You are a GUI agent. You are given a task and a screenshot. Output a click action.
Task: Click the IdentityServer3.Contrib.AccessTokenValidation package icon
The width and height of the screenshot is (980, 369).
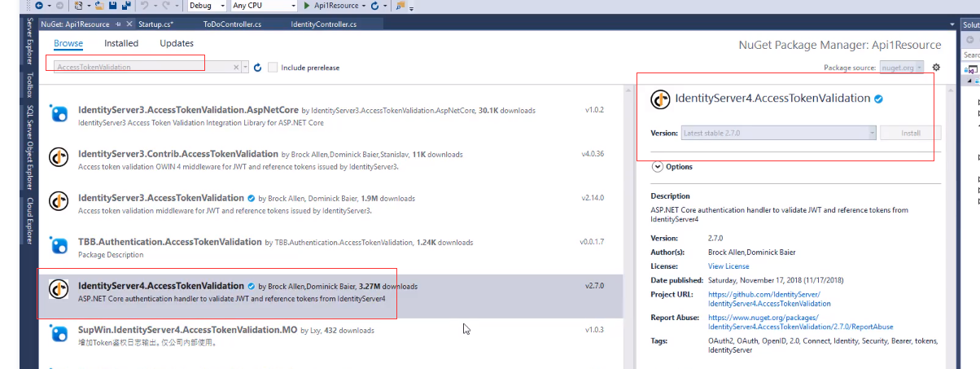[x=59, y=156]
